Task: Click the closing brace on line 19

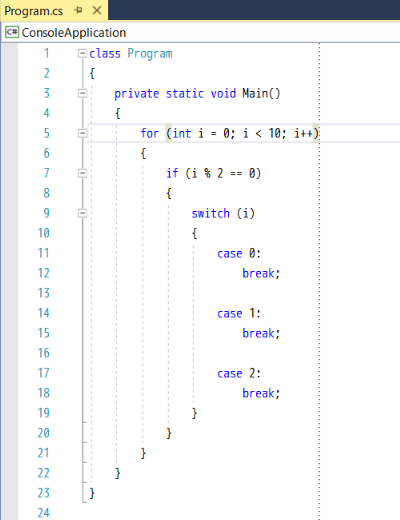Action: (194, 413)
